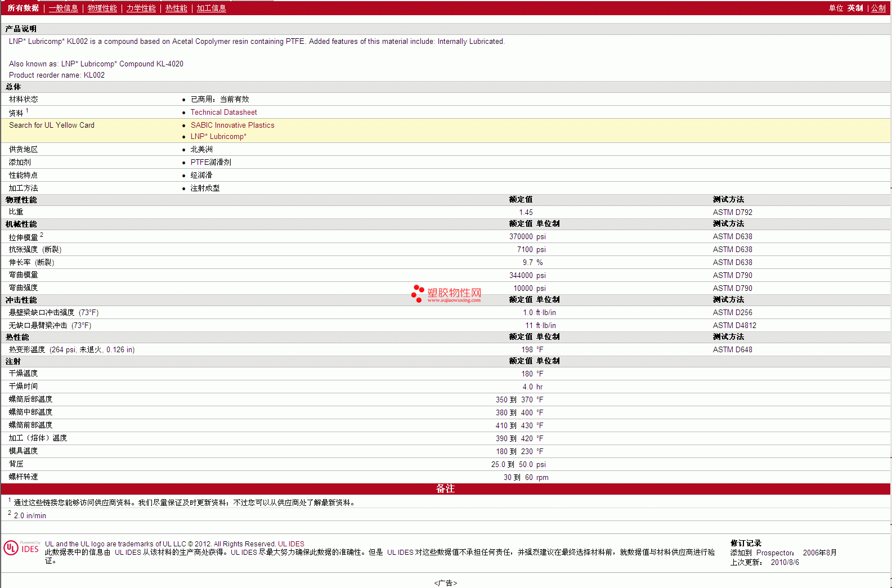Image resolution: width=892 pixels, height=588 pixels.
Task: Select the PTFE润滑剂 additive entry
Action: pos(210,162)
